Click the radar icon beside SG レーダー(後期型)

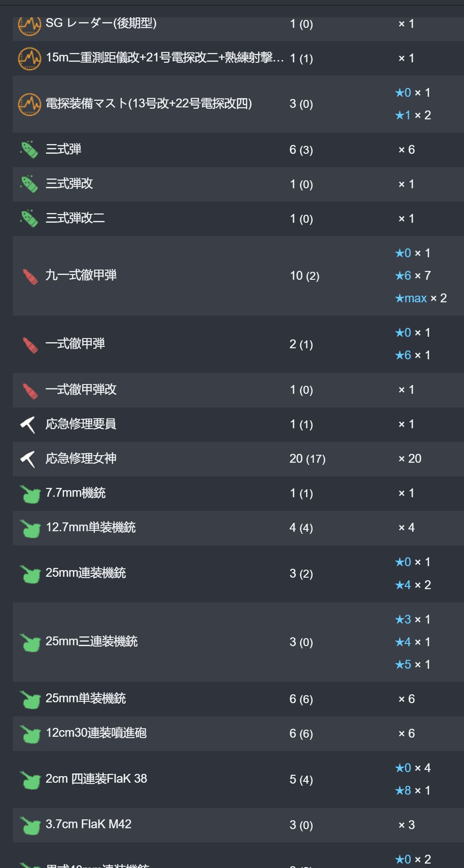click(30, 24)
